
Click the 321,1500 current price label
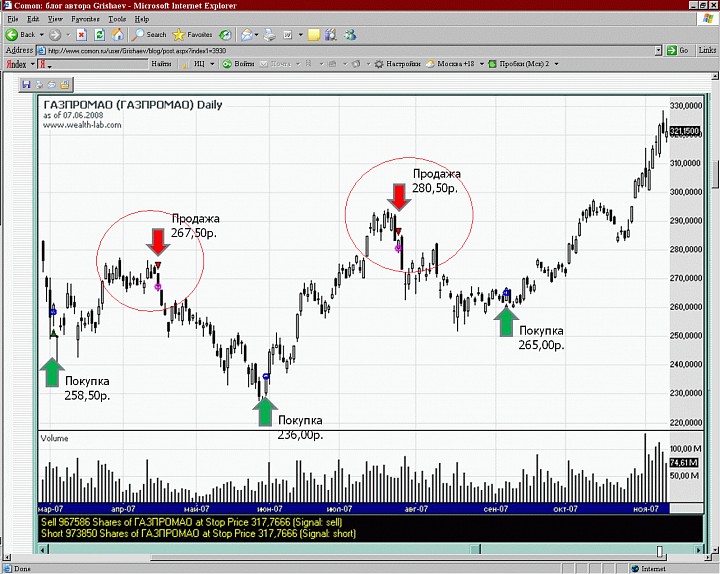click(x=685, y=131)
